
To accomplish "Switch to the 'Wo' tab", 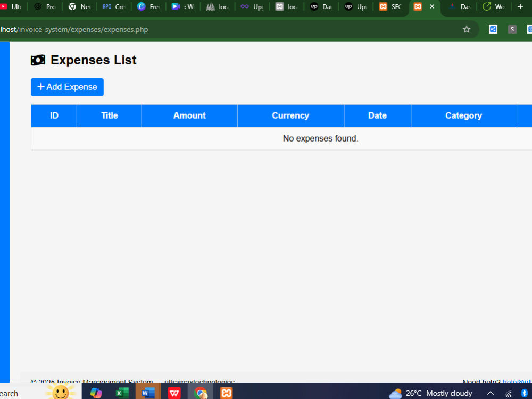I will pos(494,6).
